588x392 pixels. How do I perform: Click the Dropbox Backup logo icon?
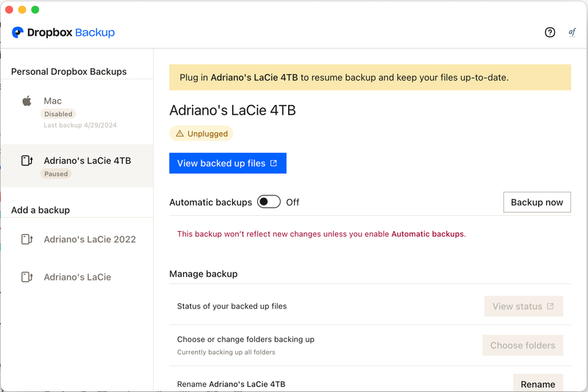point(18,32)
